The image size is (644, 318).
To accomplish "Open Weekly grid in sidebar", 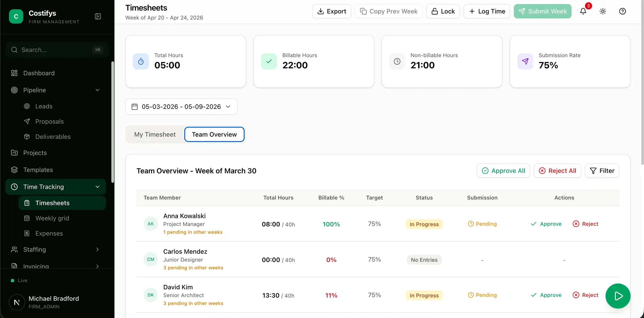I will point(62,218).
